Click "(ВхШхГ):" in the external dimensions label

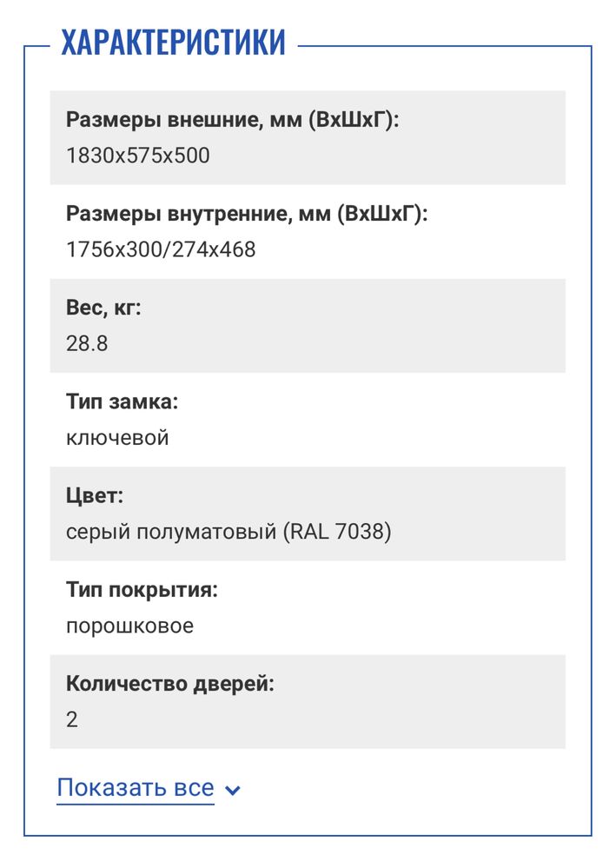[x=352, y=120]
